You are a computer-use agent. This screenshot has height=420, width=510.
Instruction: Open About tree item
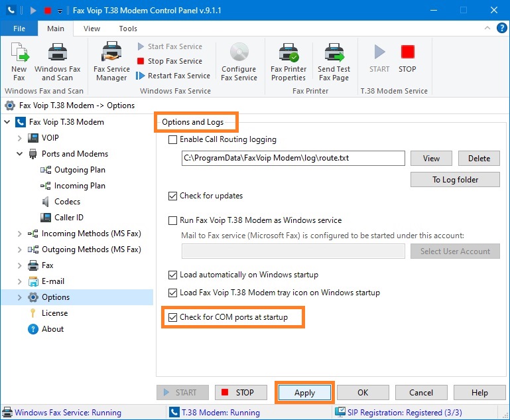click(x=52, y=329)
